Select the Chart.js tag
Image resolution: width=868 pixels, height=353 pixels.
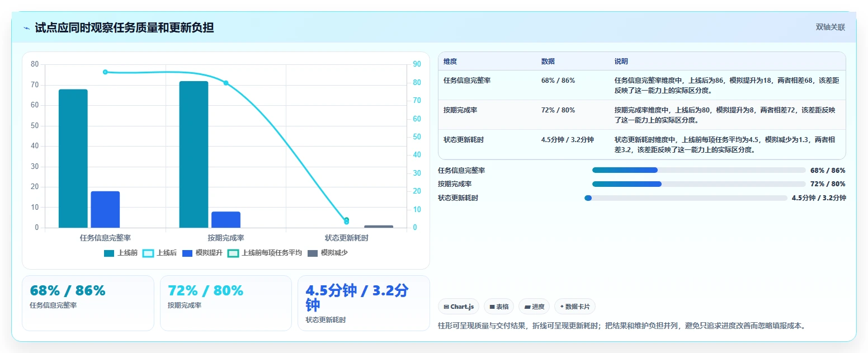[459, 307]
